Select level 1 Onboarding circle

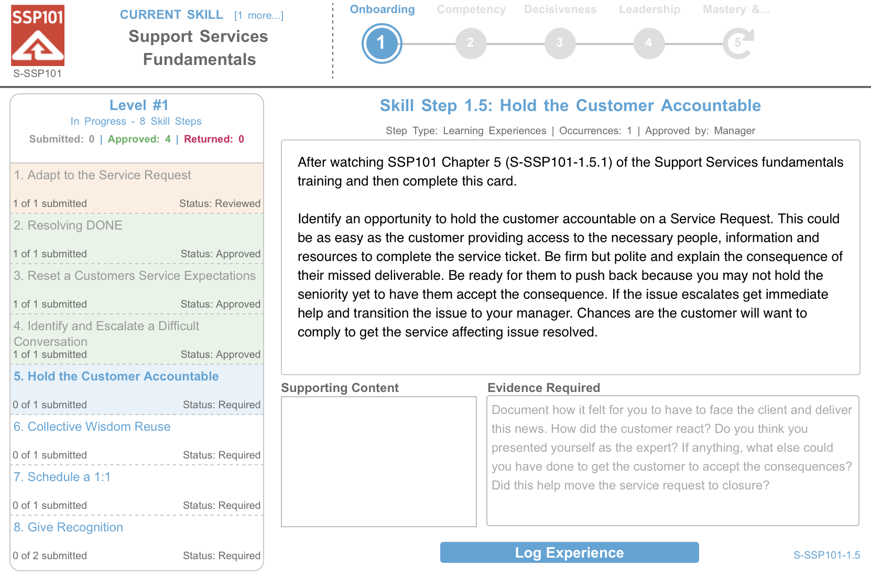click(382, 43)
